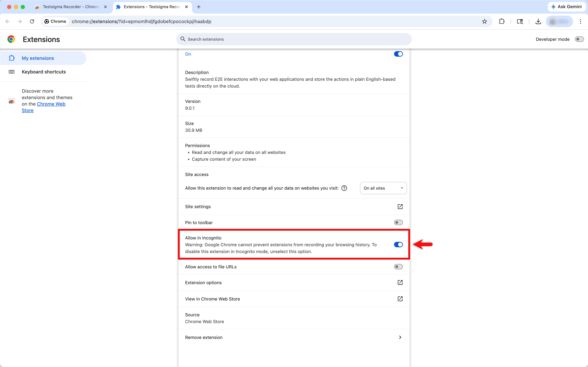Click the Keyboard shortcuts keyboard icon
588x367 pixels.
coord(12,72)
